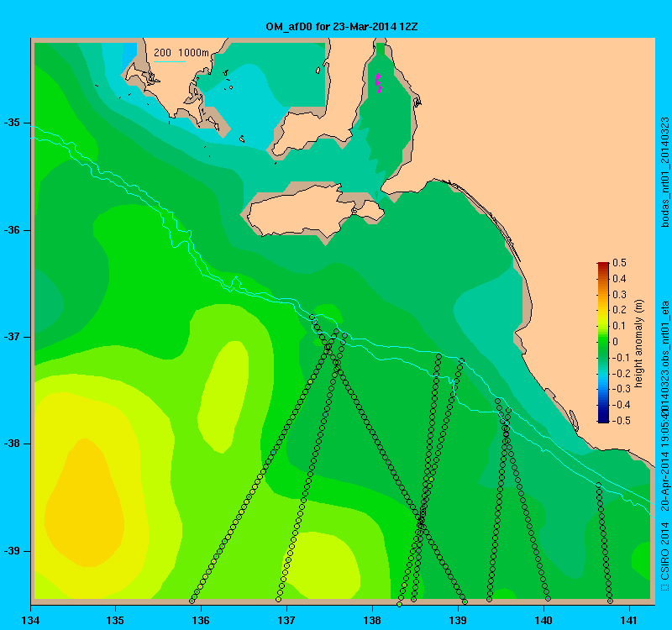The image size is (672, 630).
Task: Click the '0.2' color bar value
Action: click(619, 310)
